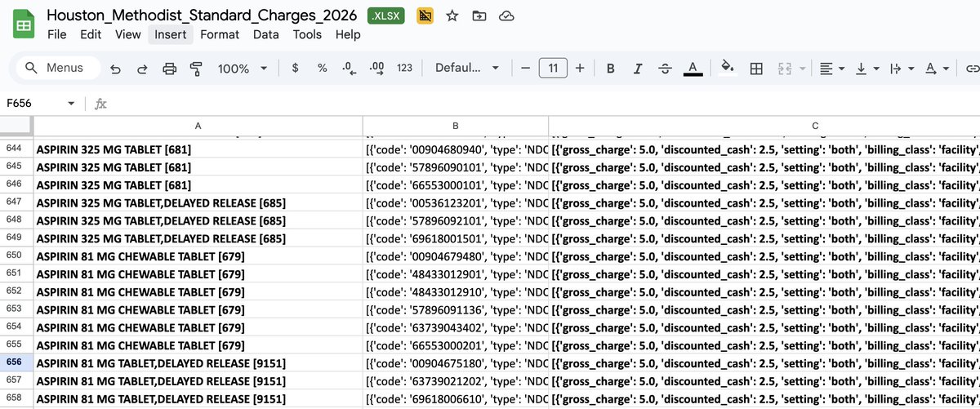Image resolution: width=980 pixels, height=409 pixels.
Task: Select row 650 header
Action: 16,256
